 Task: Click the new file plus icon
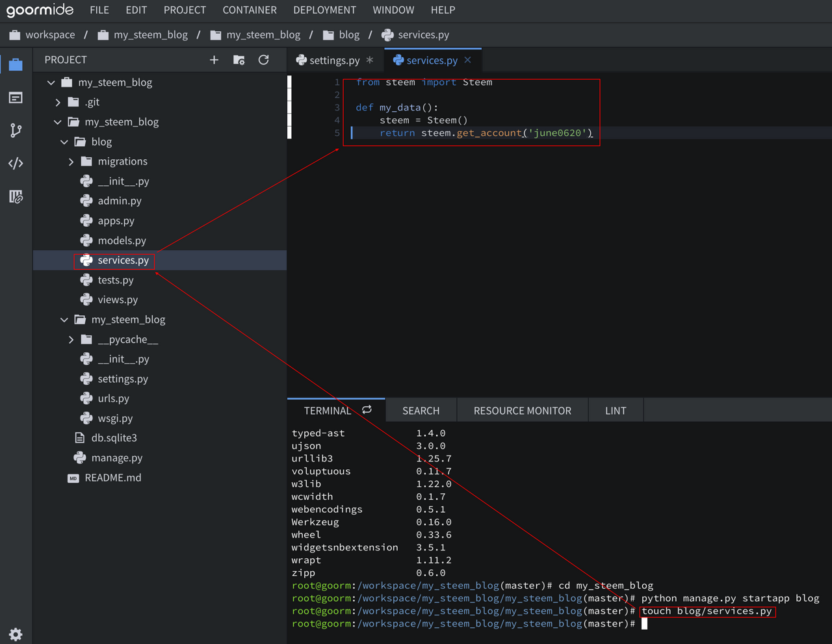coord(214,60)
